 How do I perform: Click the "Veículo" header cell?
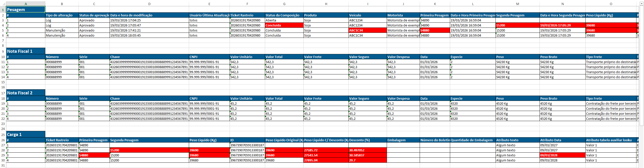pyautogui.click(x=368, y=15)
